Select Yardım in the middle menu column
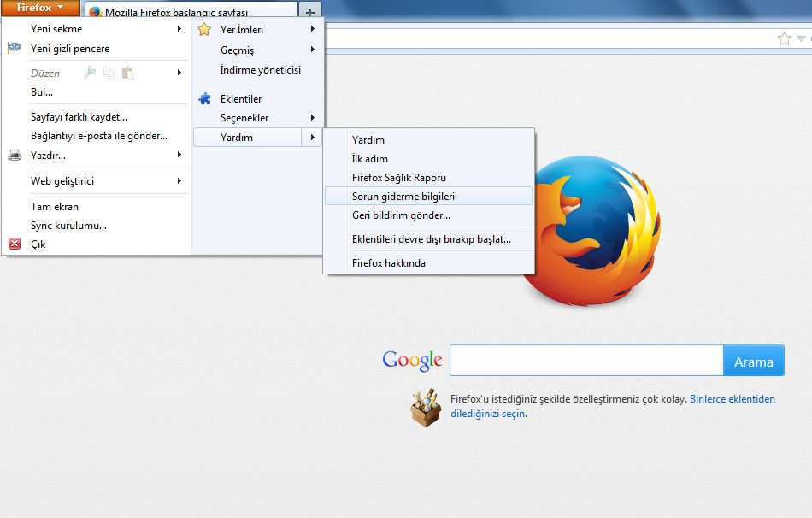812x518 pixels. [258, 138]
